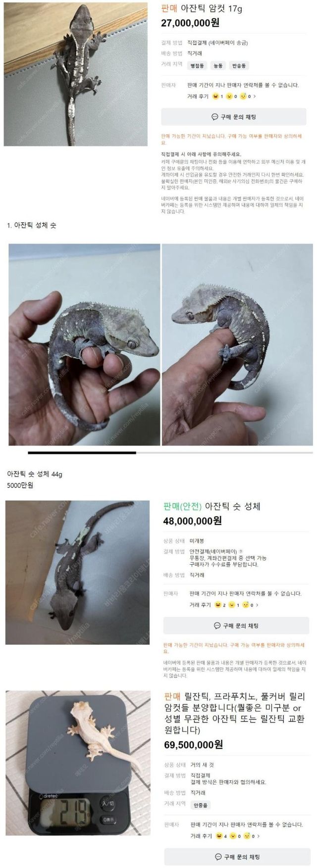Click 구매 문의 채팅 for the 69,500,000원 listing
Viewport: 317px width, 868px height.
(237, 857)
